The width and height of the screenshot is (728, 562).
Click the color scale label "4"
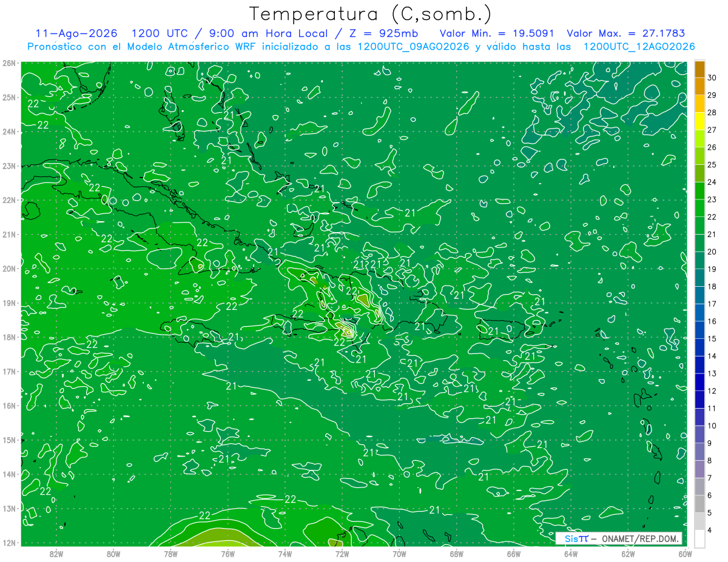tap(709, 530)
